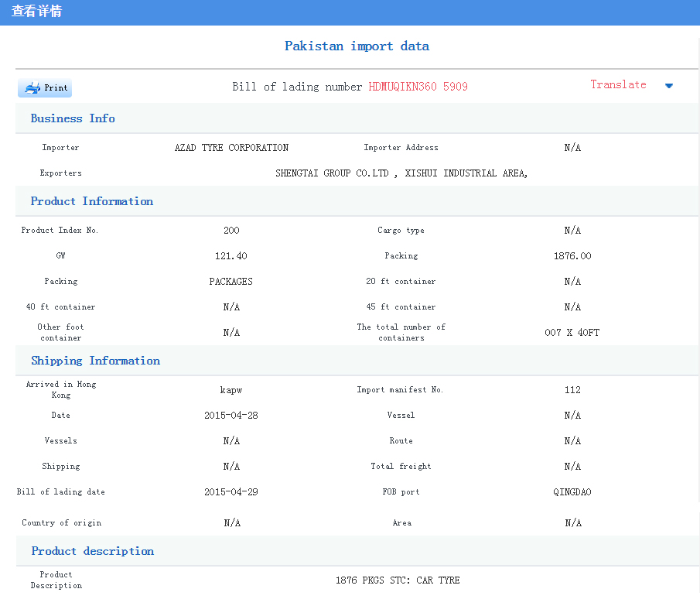
Task: Select description 1876 PKGS STC: CAR TYRE
Action: (398, 580)
